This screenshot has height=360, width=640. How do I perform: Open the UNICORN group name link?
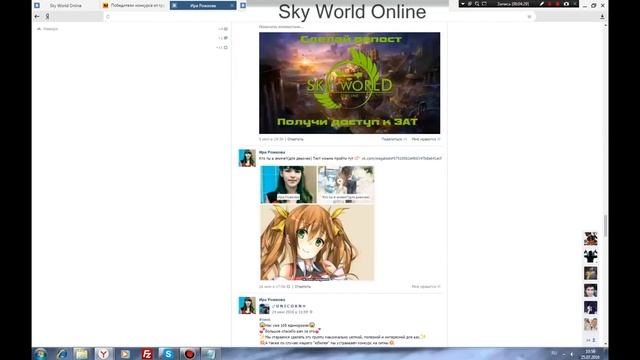click(x=289, y=306)
